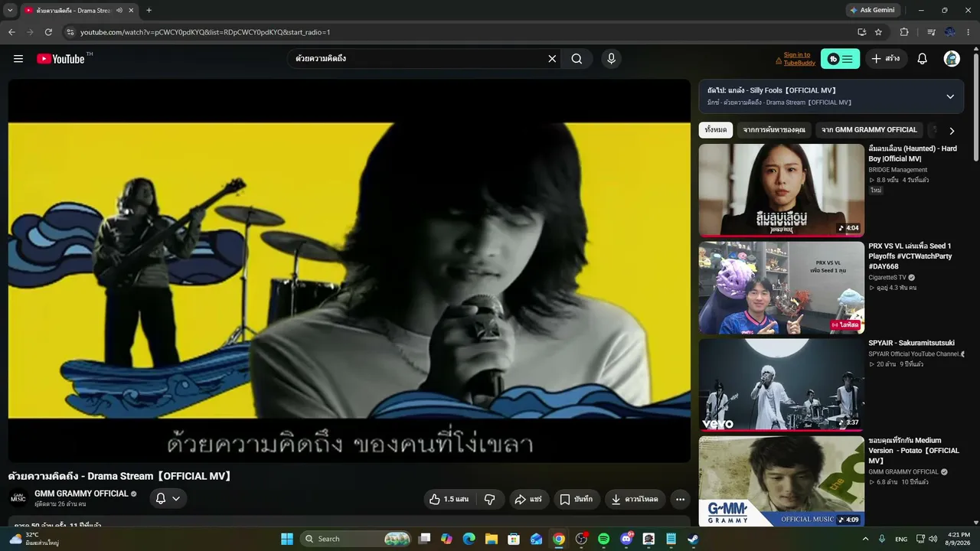Open the Chrome profile avatar
Screen dimensions: 980x551
(x=950, y=32)
